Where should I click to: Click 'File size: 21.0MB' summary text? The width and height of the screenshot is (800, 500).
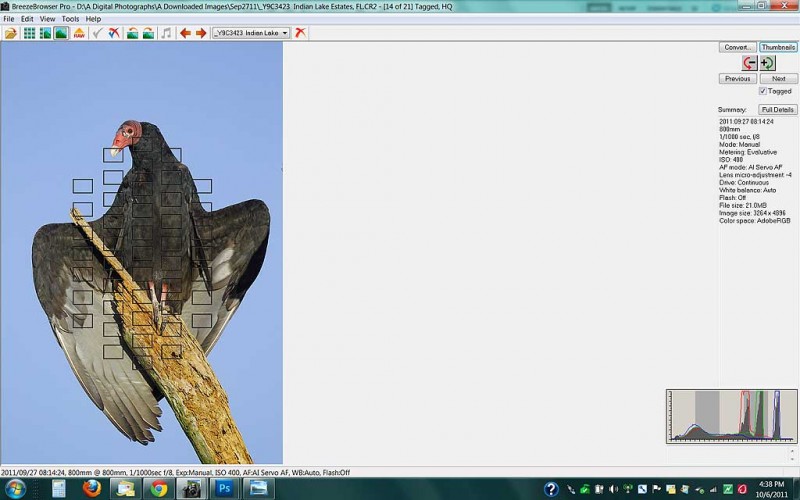tap(743, 206)
